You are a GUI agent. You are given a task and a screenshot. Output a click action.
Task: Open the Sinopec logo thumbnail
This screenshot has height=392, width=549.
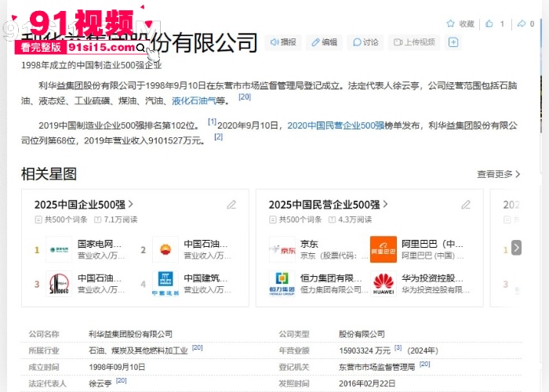coord(59,284)
